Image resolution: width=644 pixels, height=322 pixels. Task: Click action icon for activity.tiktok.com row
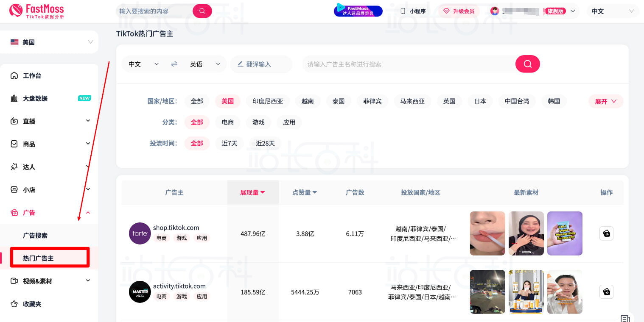tap(606, 292)
